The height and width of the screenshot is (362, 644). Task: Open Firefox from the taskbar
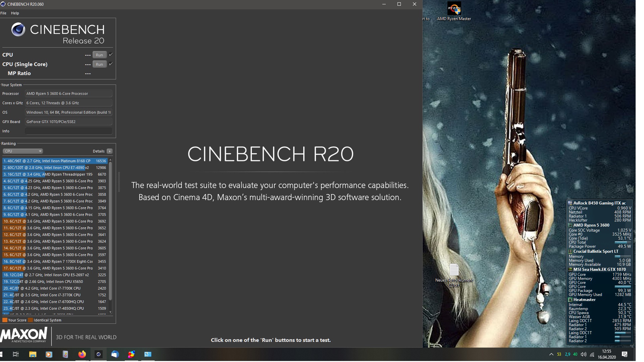pos(82,354)
